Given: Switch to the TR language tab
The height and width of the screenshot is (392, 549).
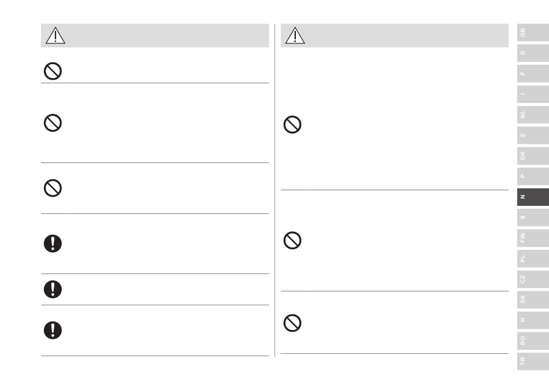Looking at the screenshot, I should coord(533,361).
